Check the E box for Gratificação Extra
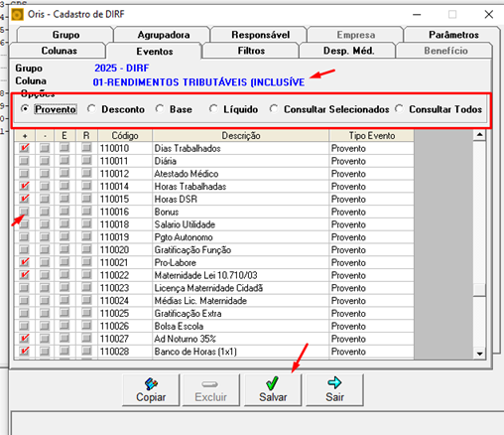Screen dimensions: 504x435 point(64,313)
